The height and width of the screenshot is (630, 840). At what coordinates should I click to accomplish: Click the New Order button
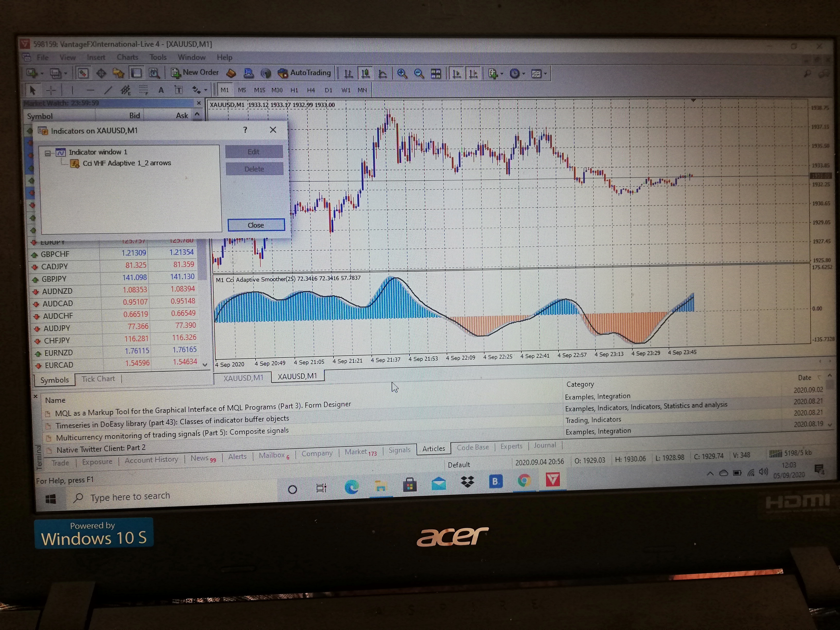point(195,73)
